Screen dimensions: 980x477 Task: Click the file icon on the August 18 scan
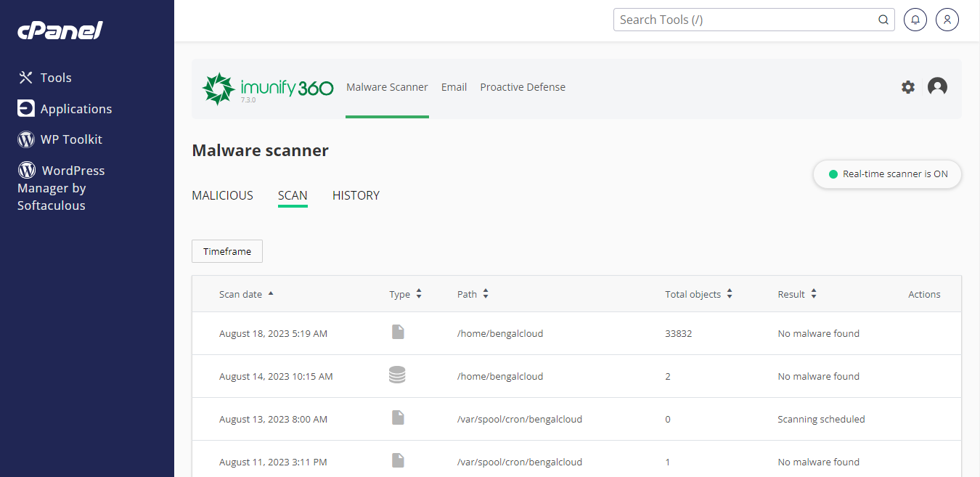pyautogui.click(x=397, y=332)
